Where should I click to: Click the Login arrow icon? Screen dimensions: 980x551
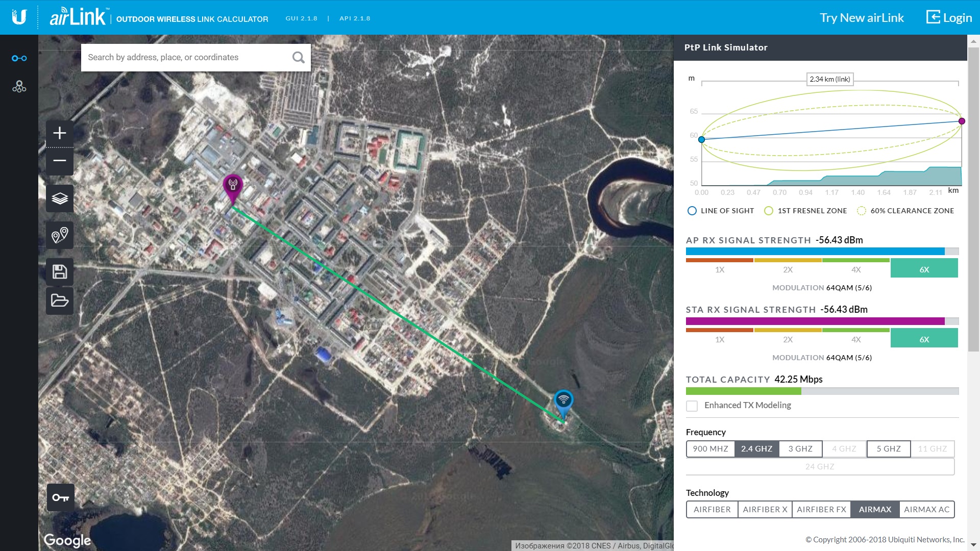(x=933, y=17)
